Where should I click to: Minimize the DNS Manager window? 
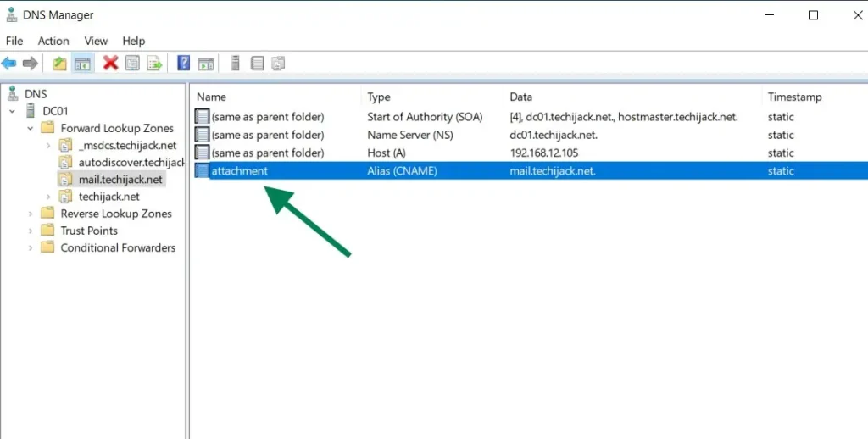pyautogui.click(x=769, y=15)
